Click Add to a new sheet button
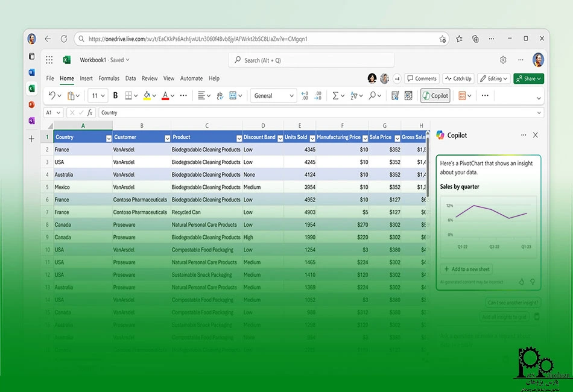Screen dimensions: 573x392 point(467,269)
